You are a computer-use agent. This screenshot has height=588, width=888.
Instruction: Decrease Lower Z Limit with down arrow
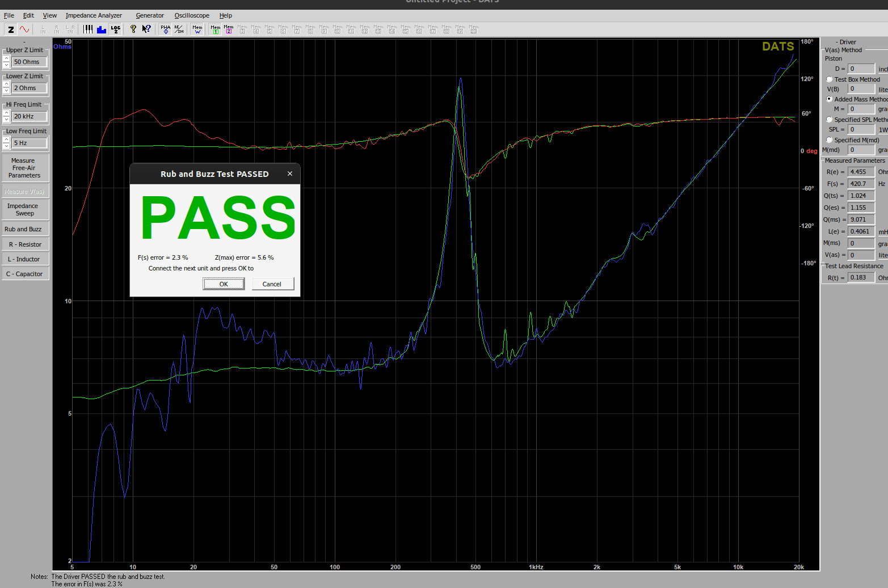pyautogui.click(x=6, y=91)
